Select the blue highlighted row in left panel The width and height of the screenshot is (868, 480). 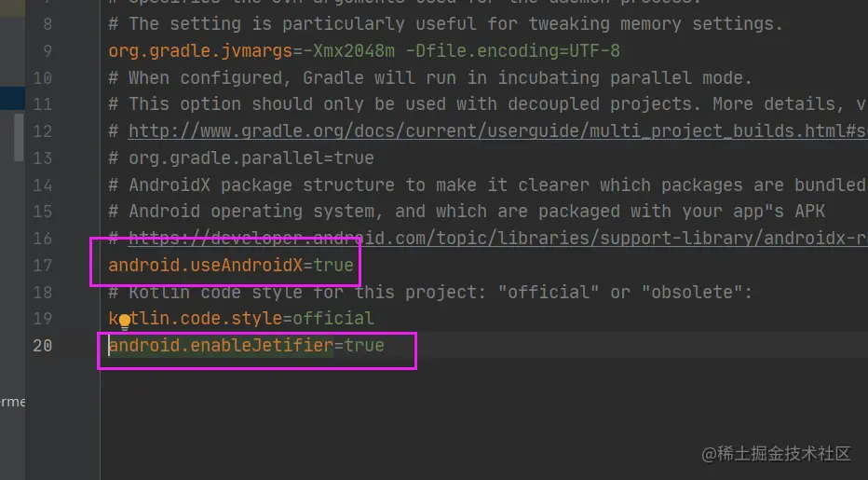(x=9, y=97)
